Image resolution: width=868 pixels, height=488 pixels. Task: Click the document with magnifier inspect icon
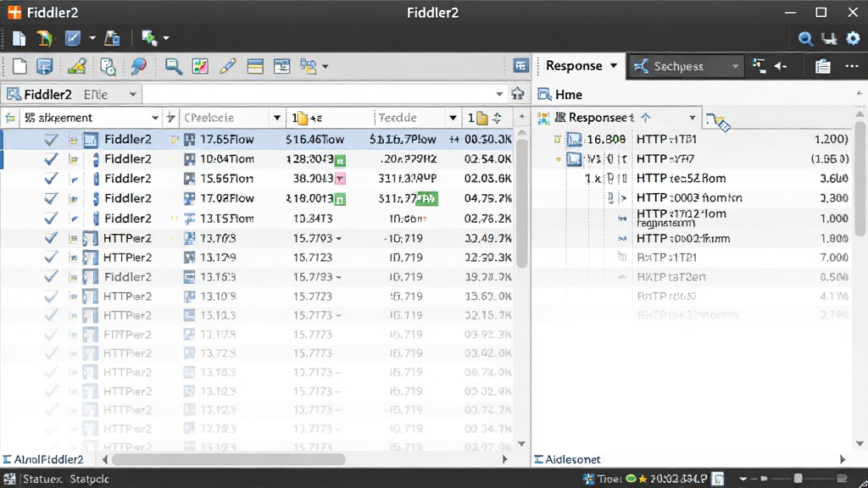pos(108,67)
